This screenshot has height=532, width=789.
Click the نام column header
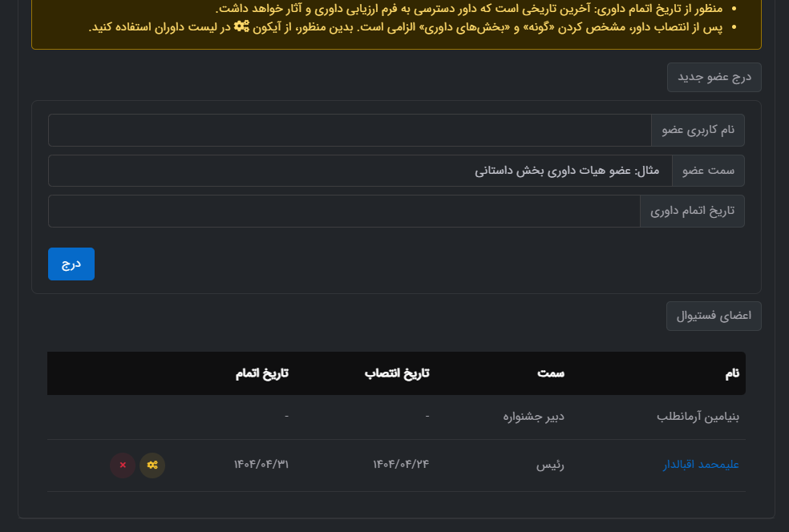[x=730, y=373]
